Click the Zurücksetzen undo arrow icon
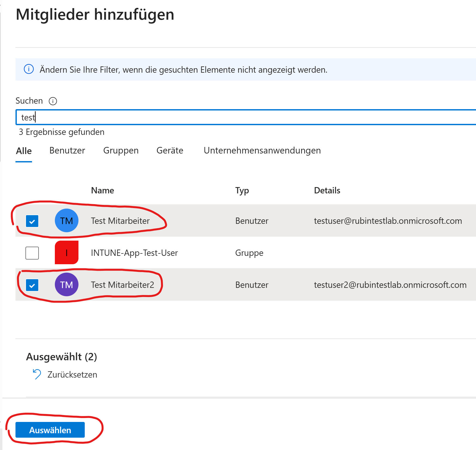This screenshot has width=476, height=450. (x=37, y=374)
